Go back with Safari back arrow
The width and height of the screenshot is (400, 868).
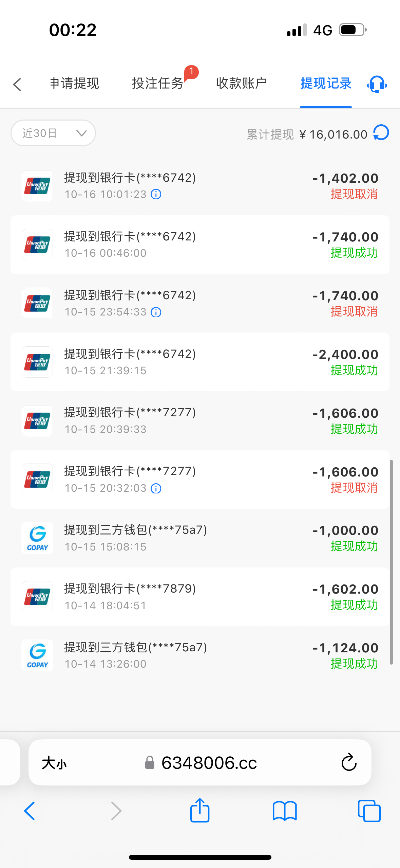point(30,811)
